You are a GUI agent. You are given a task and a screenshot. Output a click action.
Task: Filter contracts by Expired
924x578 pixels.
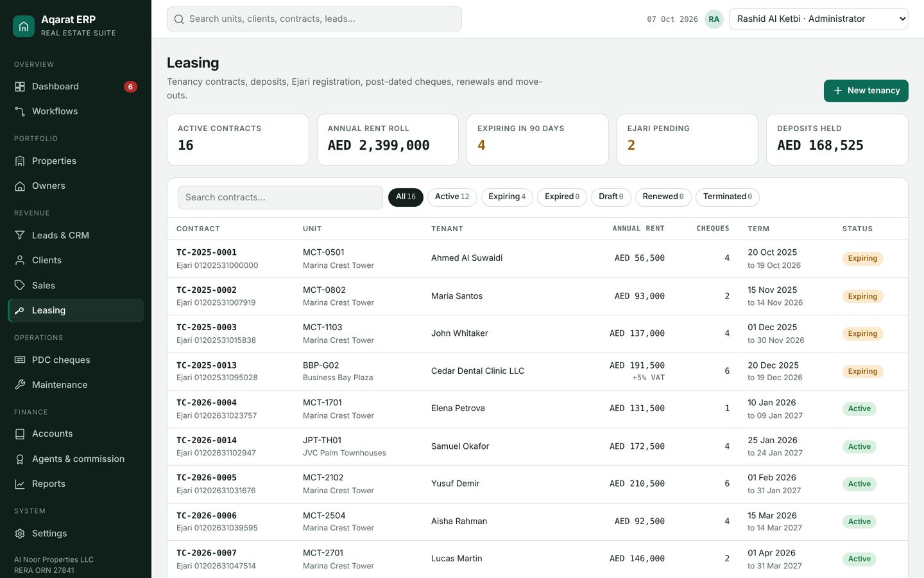tap(562, 197)
